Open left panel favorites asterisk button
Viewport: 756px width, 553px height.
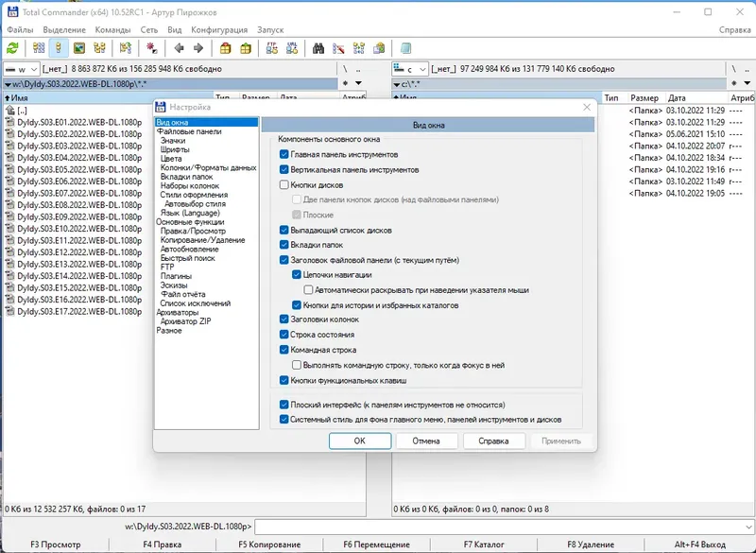[x=345, y=83]
